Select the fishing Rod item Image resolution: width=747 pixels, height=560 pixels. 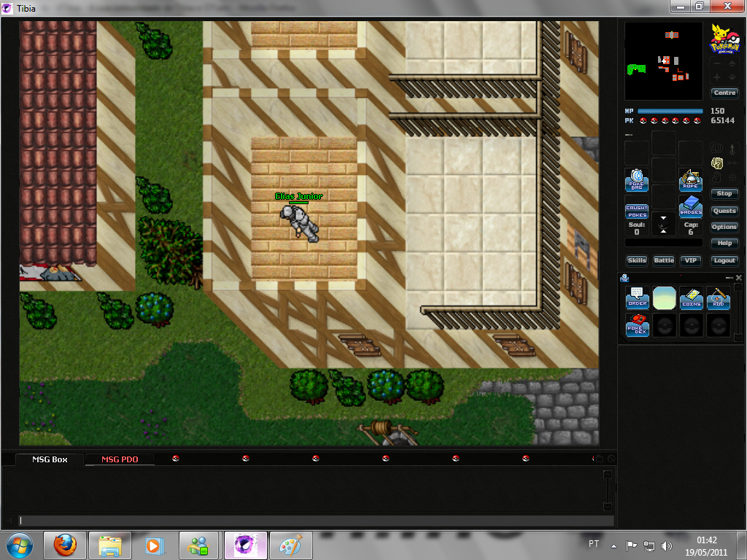click(719, 298)
